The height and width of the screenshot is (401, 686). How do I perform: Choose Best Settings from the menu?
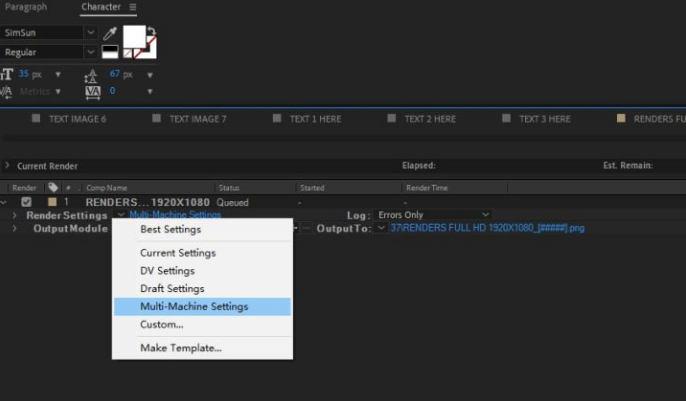(170, 230)
